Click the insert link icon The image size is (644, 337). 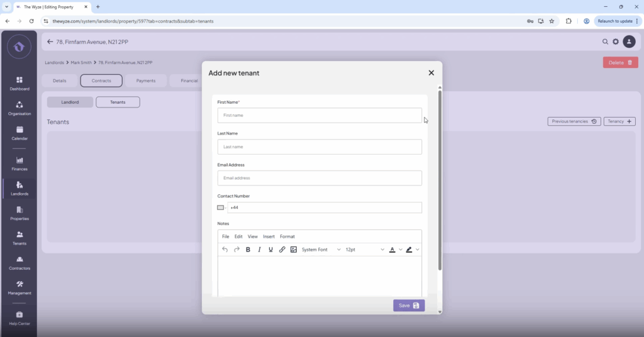point(282,250)
